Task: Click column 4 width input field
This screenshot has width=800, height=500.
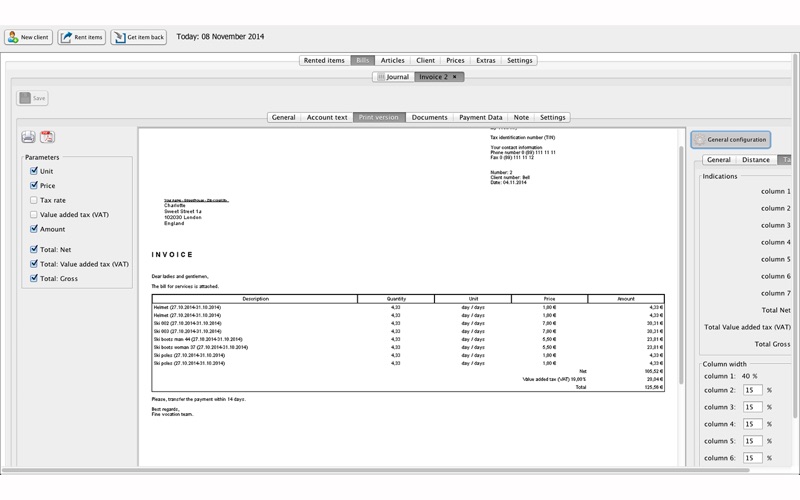Action: 753,424
